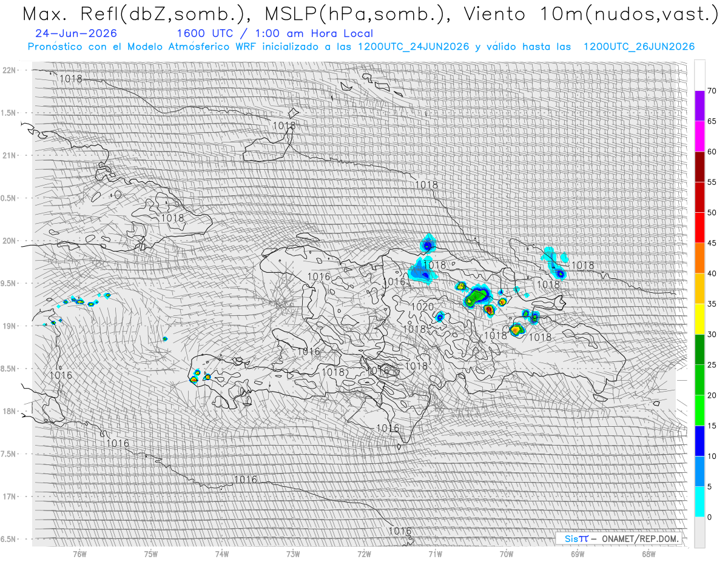
Task: Click the legend tick value '50'
Action: [712, 213]
